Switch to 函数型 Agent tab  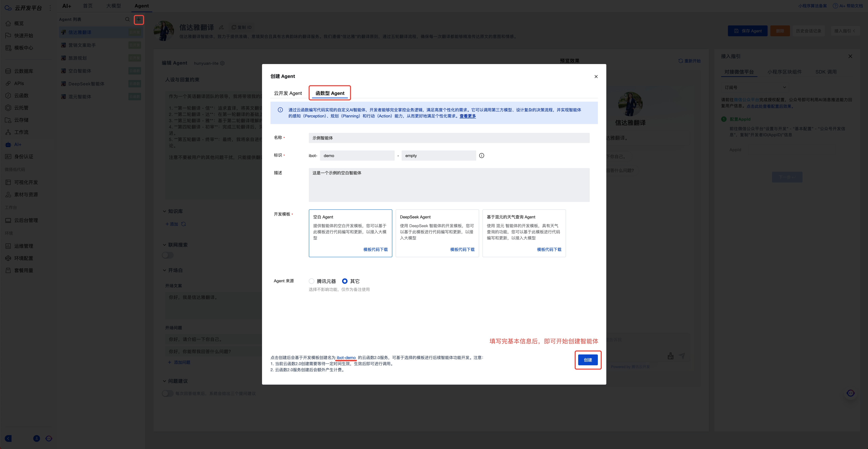coord(330,93)
